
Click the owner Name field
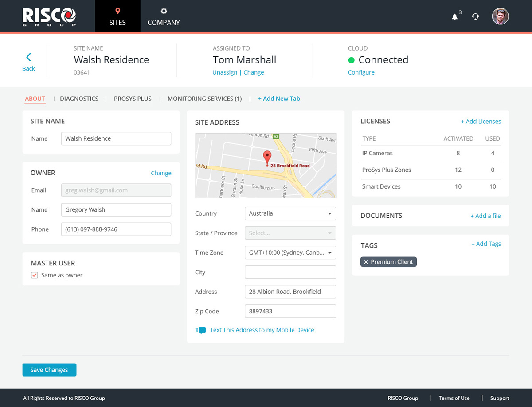[x=116, y=209]
